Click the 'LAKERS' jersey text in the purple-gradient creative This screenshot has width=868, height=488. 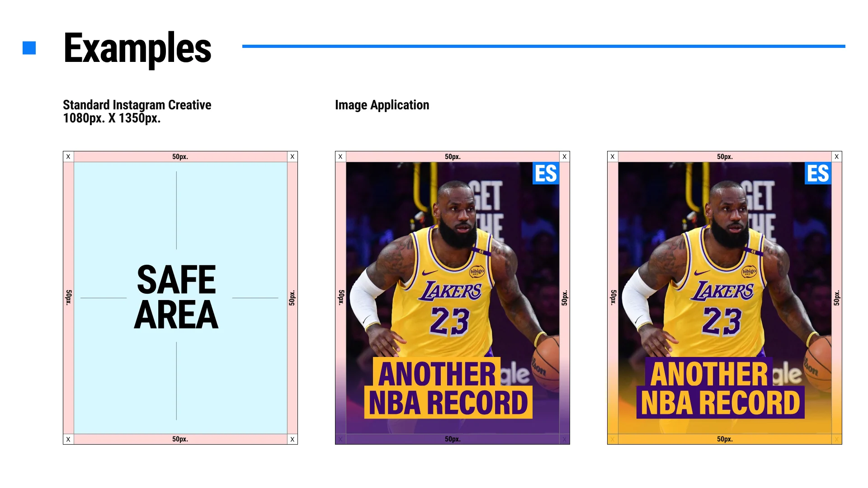click(450, 291)
